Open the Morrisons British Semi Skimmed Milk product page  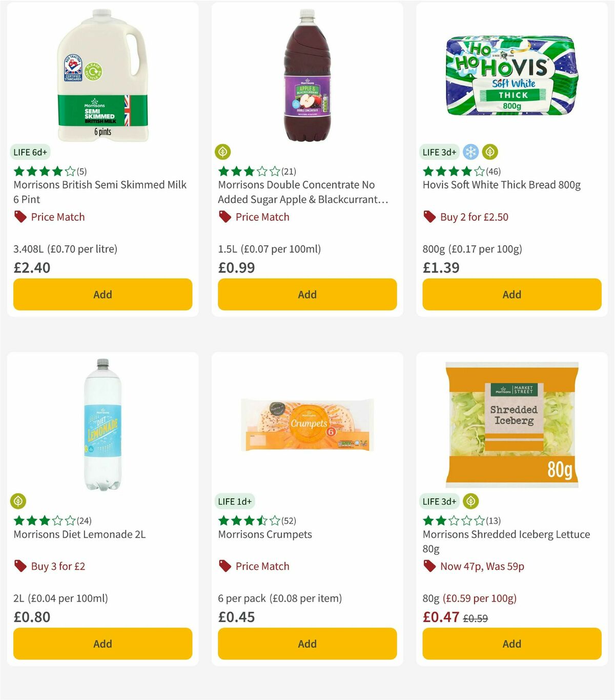point(99,192)
